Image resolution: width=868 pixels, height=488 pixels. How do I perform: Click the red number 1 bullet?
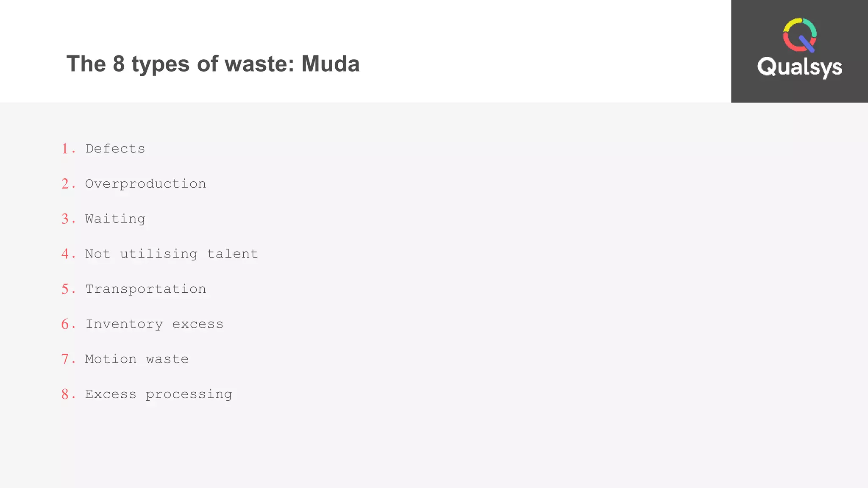point(65,149)
